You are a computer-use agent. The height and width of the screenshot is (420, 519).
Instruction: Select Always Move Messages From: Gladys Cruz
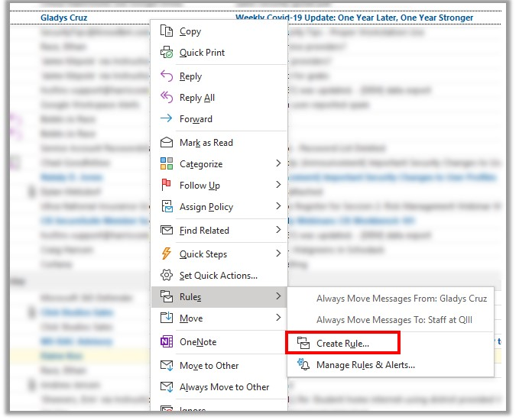click(x=391, y=299)
